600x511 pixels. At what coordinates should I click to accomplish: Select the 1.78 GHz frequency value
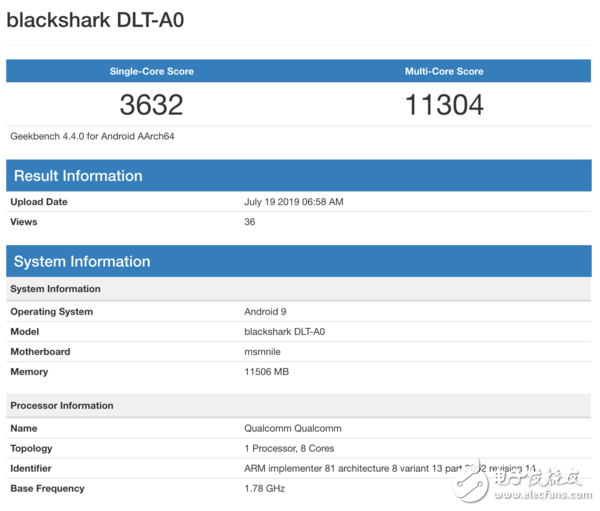pos(264,488)
